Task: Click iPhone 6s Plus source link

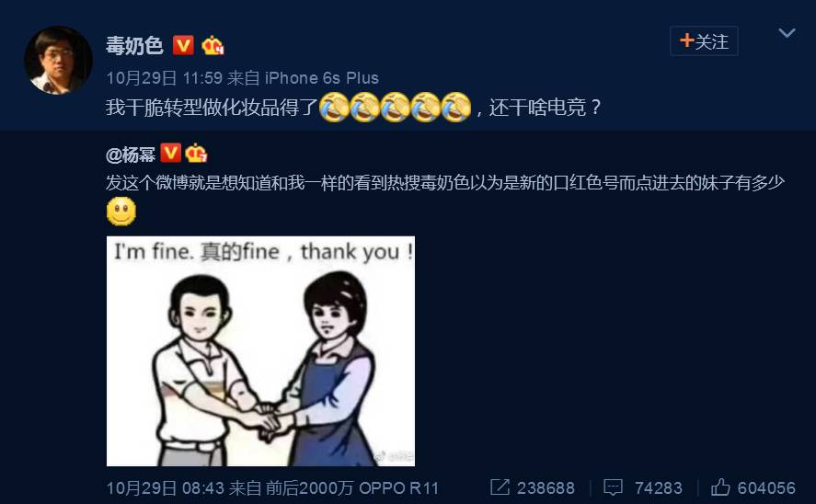Action: 322,78
